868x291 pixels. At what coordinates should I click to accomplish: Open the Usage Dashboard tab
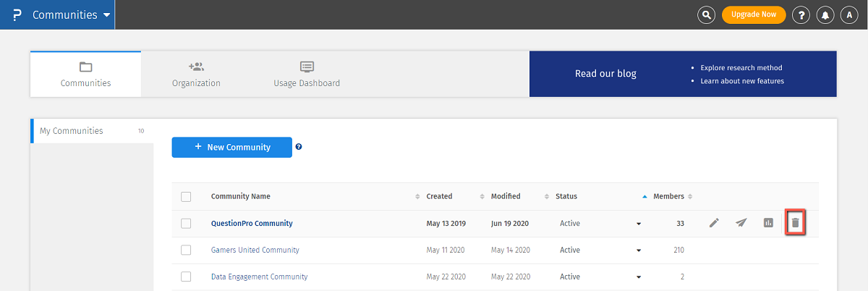click(307, 74)
